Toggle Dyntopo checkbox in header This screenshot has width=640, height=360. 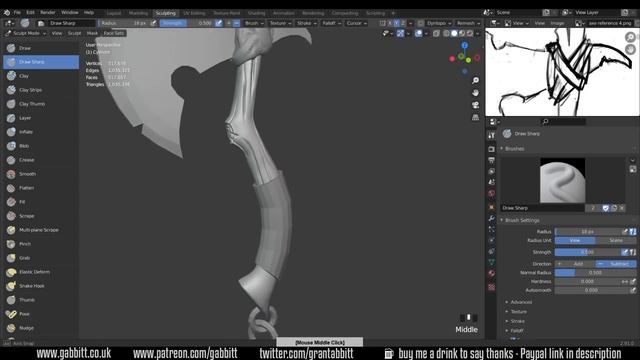[x=421, y=23]
